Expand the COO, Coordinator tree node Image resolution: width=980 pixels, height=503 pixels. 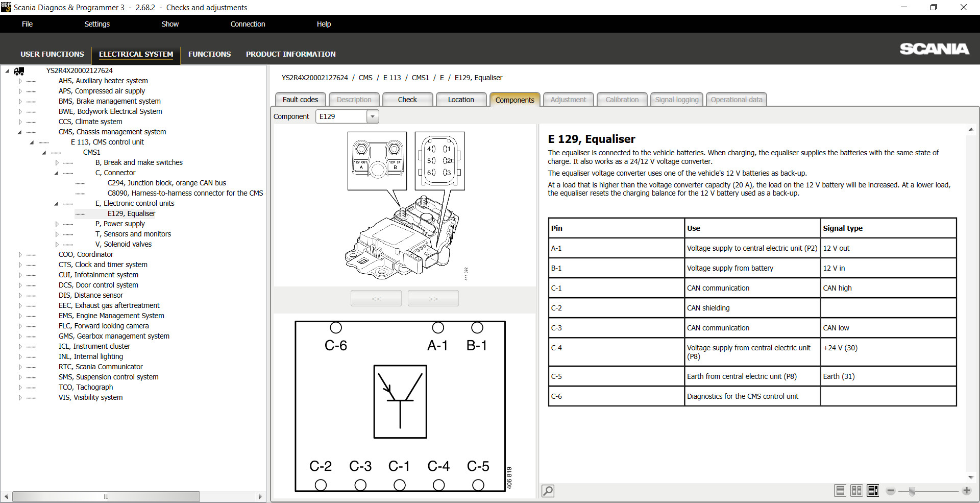coord(20,254)
